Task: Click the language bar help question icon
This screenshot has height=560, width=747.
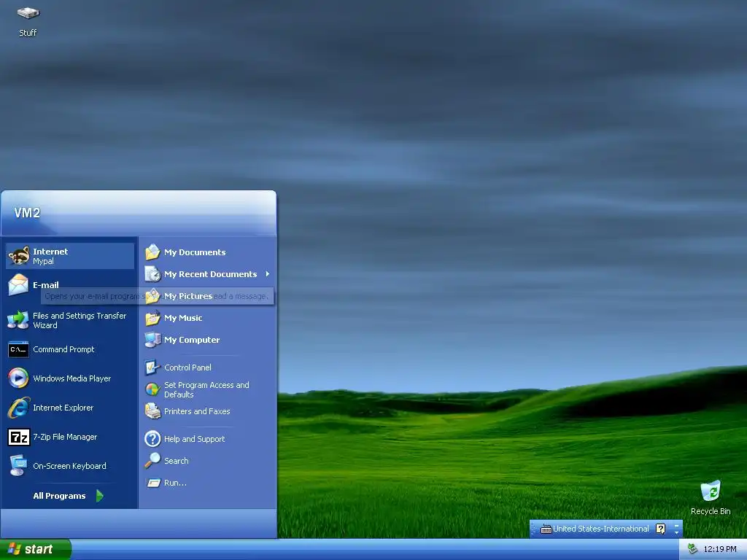Action: coord(660,529)
